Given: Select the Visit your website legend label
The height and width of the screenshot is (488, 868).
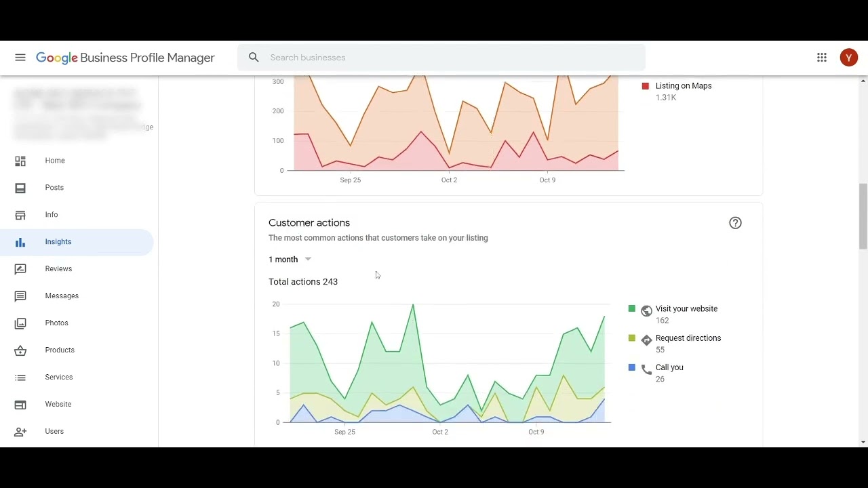Looking at the screenshot, I should [x=686, y=309].
